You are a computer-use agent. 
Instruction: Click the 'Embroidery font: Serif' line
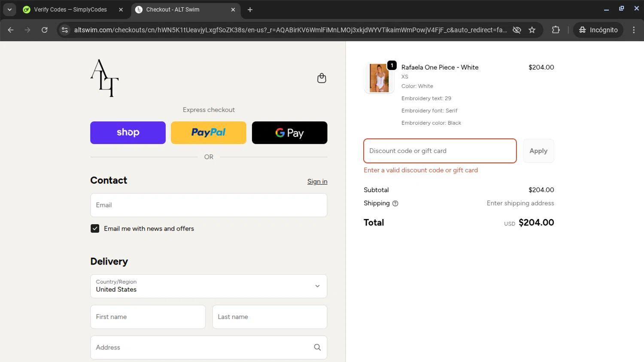pyautogui.click(x=429, y=111)
